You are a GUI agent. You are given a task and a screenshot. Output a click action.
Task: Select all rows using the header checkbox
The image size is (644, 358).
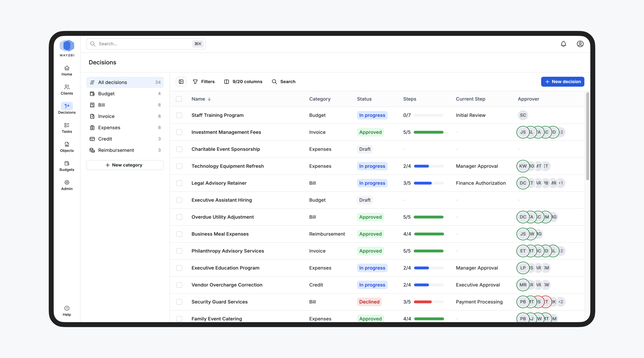[x=179, y=99]
